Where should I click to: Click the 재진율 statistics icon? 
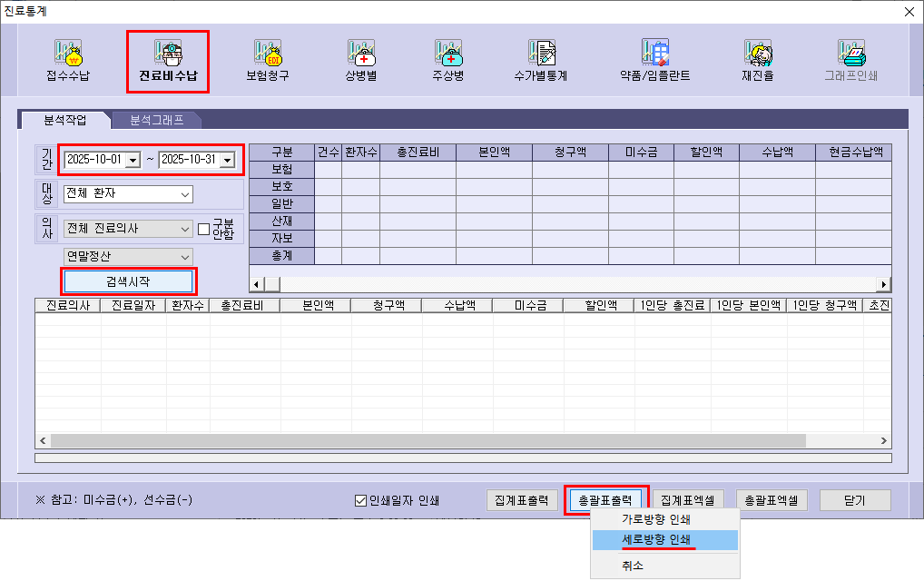click(757, 60)
